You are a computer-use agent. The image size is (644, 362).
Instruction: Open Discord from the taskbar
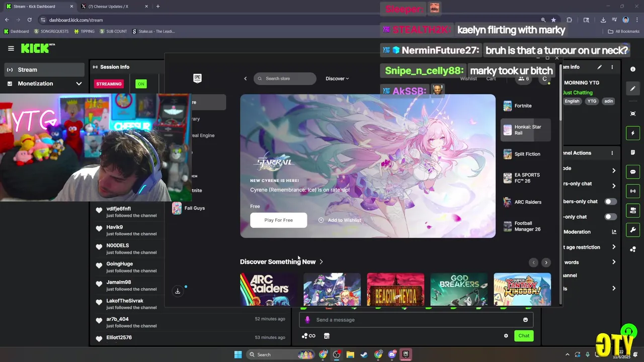(x=392, y=354)
